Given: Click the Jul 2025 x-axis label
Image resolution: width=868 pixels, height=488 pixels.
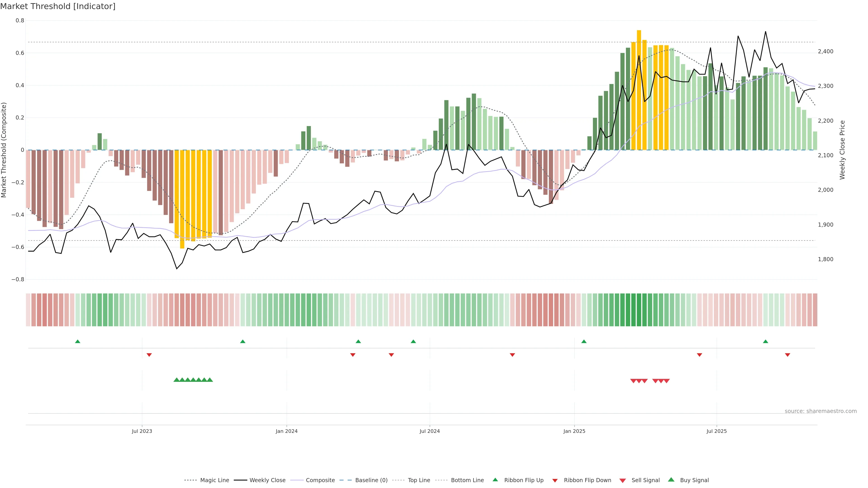Looking at the screenshot, I should (x=716, y=431).
